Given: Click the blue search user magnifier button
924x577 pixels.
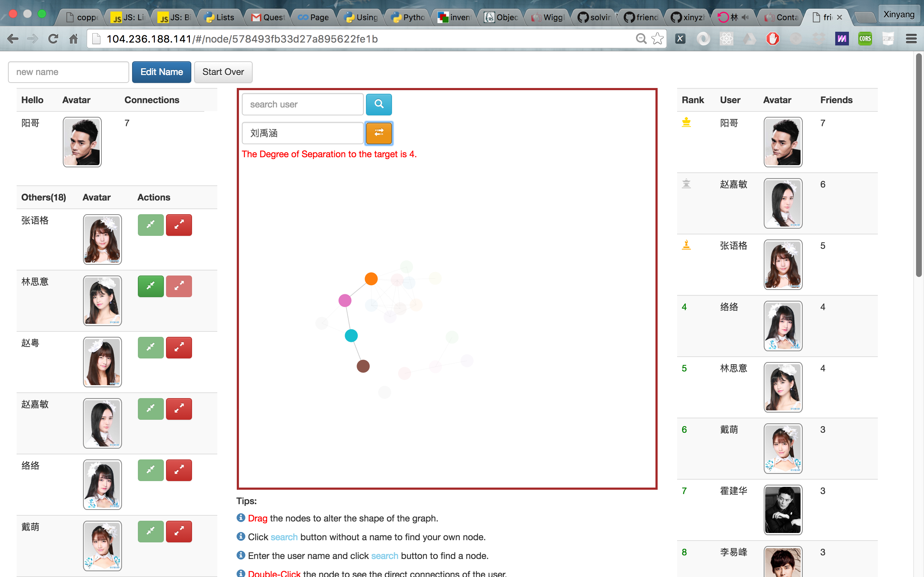Looking at the screenshot, I should tap(378, 104).
